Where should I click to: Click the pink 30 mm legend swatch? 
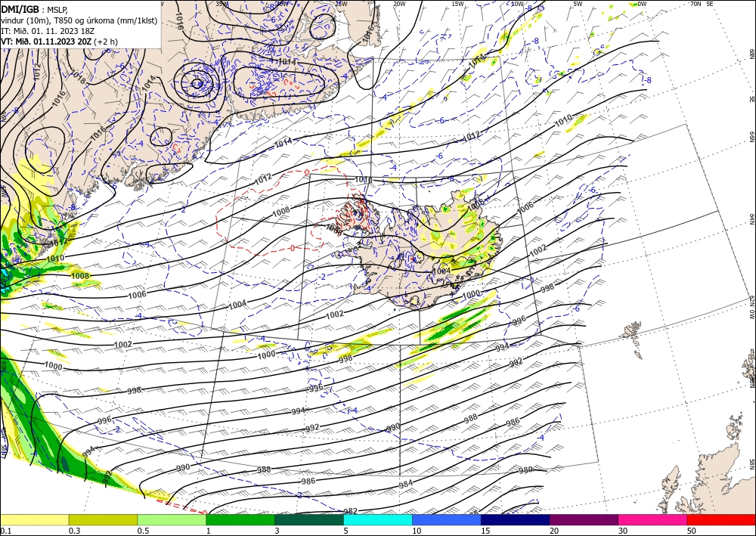point(653,519)
